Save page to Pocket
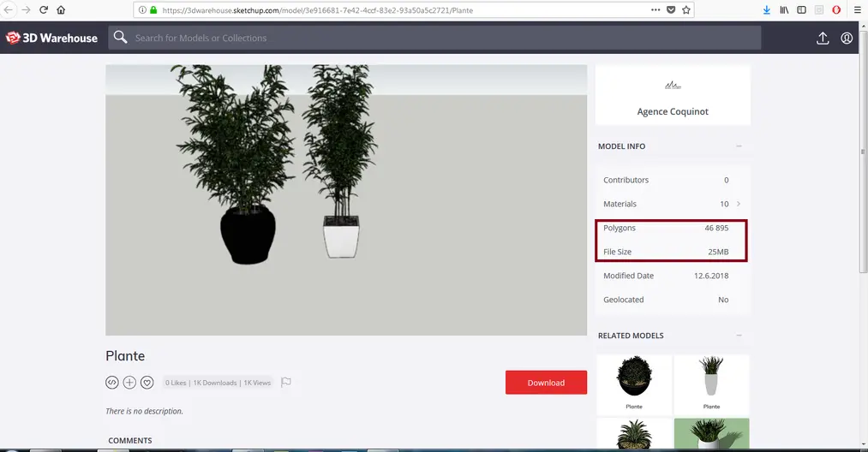 coord(671,10)
